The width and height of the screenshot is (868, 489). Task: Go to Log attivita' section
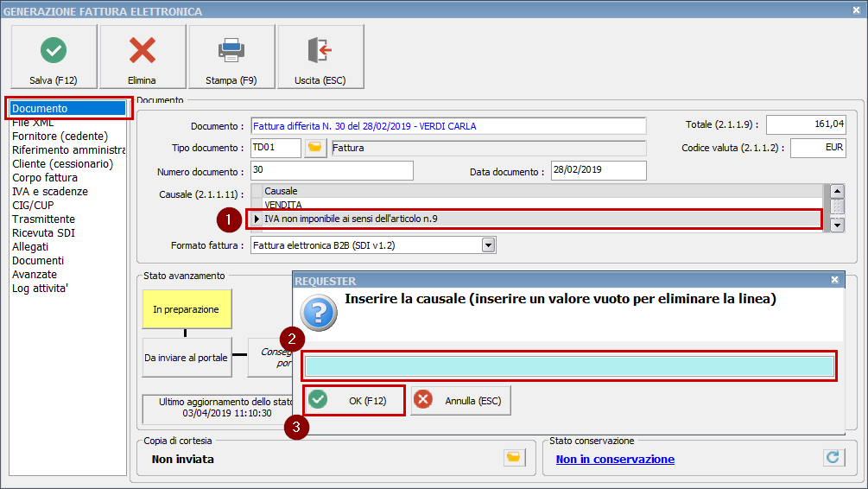tap(40, 289)
